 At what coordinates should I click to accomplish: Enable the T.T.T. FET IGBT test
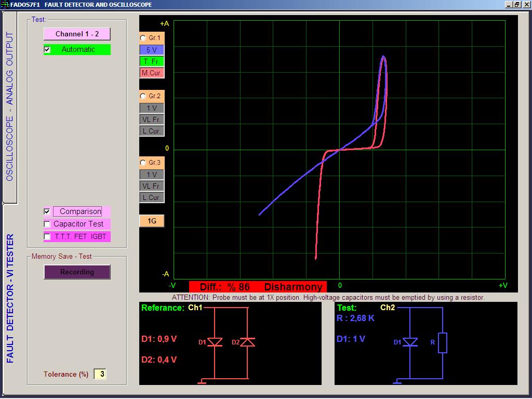[47, 236]
